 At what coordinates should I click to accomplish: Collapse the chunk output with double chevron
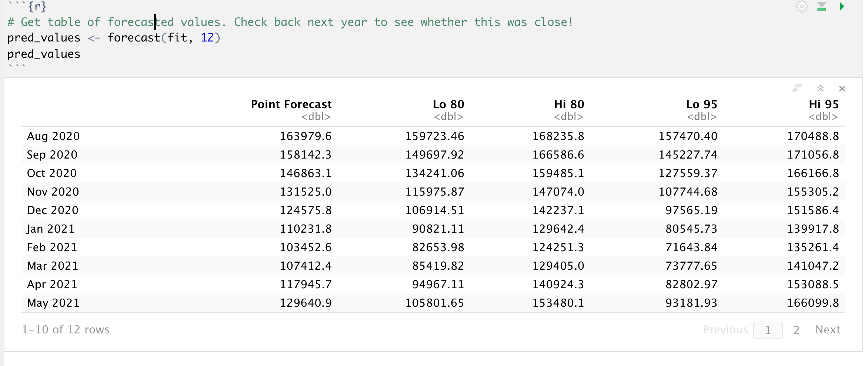821,89
